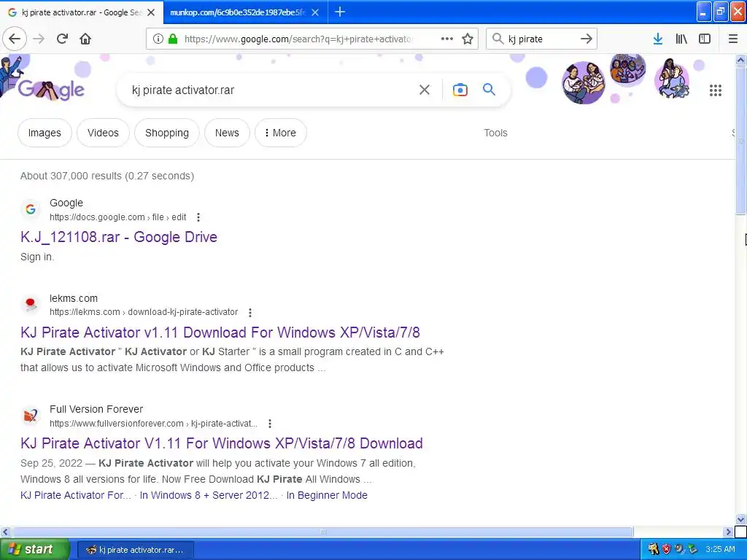Submit search bar query with arrow

click(587, 39)
